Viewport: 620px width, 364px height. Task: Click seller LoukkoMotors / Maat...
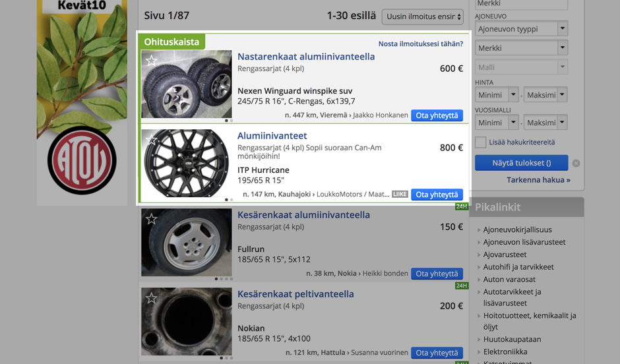[x=353, y=194]
